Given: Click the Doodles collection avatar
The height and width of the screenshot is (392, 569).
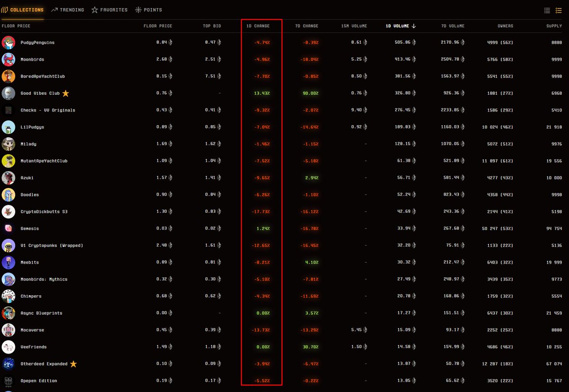Looking at the screenshot, I should tap(9, 195).
